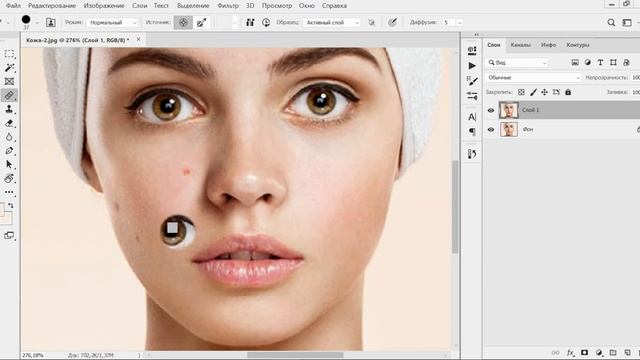The image size is (640, 360).
Task: Click ignore adjustment layers icon
Action: point(371,22)
